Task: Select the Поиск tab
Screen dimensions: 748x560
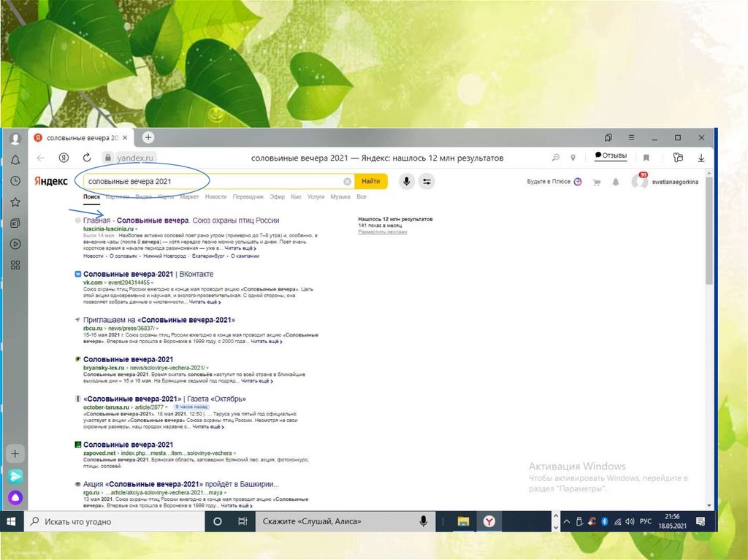Action: pyautogui.click(x=91, y=196)
